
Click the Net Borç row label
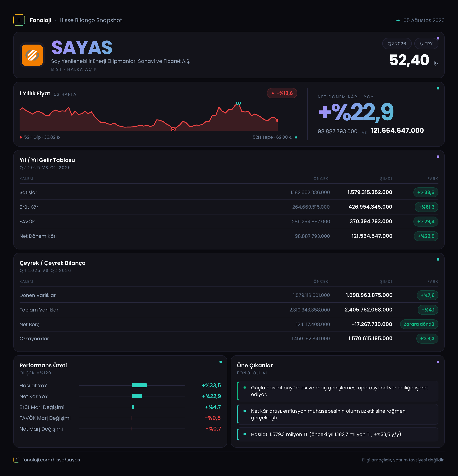tap(29, 324)
